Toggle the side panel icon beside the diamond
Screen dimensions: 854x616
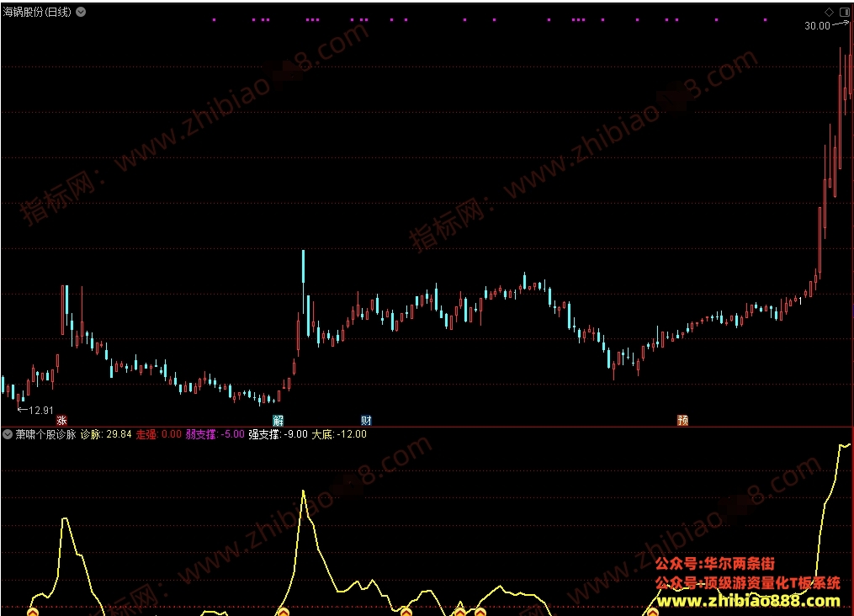coord(844,12)
